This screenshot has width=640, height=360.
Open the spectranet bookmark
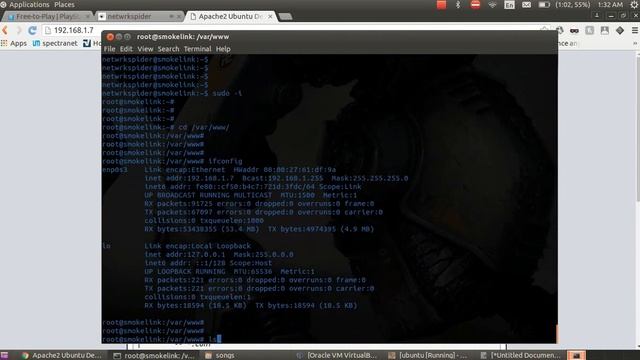pyautogui.click(x=55, y=43)
